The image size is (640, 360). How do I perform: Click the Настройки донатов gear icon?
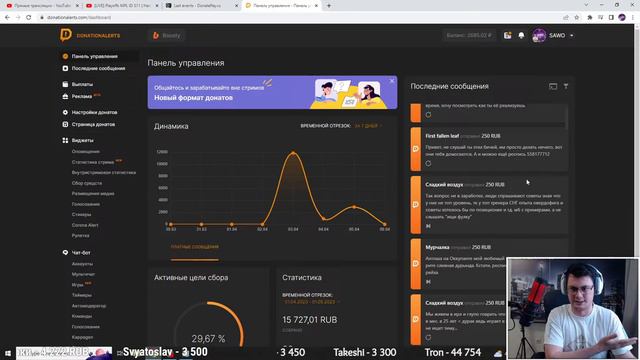pyautogui.click(x=65, y=112)
